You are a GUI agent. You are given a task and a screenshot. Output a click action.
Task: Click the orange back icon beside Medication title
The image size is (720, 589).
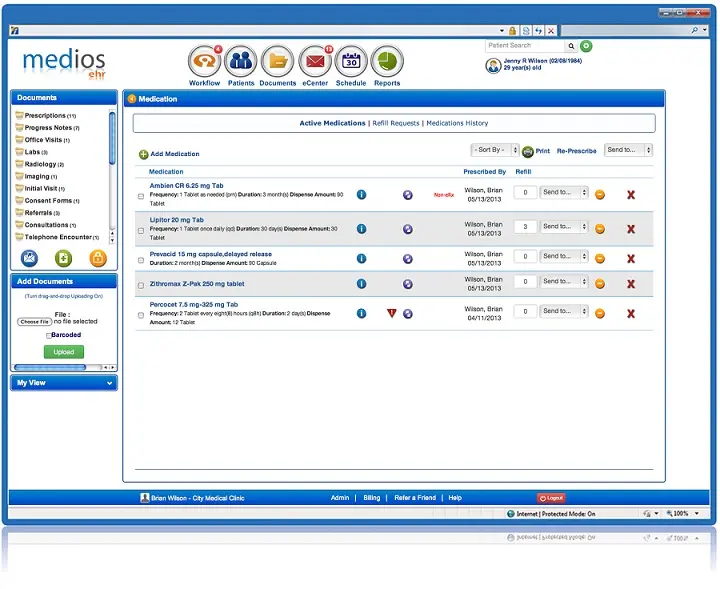point(132,99)
